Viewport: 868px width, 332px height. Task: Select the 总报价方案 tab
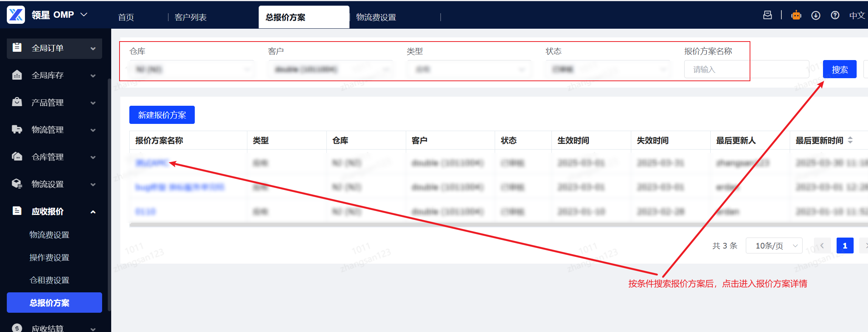point(304,17)
